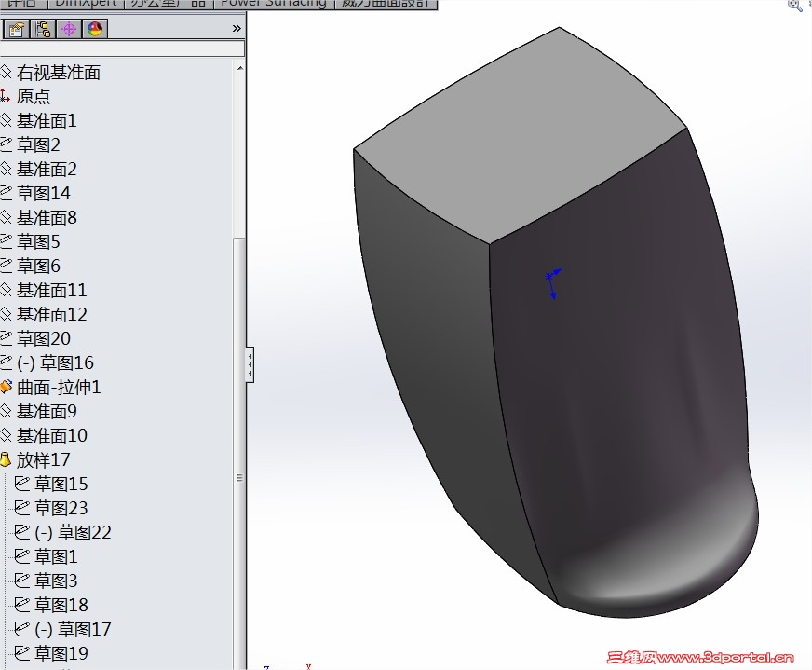This screenshot has width=812, height=670.
Task: Click sketch icon beside 草图23
Action: click(x=21, y=508)
